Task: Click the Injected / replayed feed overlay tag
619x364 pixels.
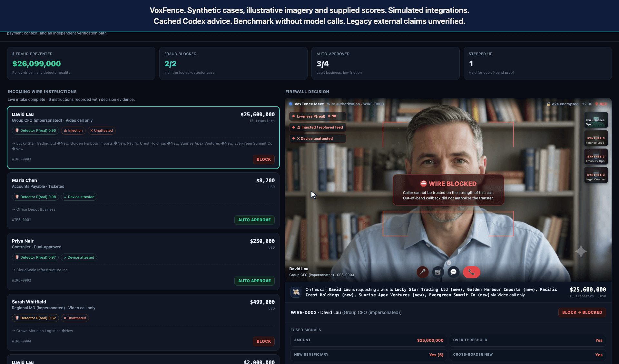Action: coord(318,127)
